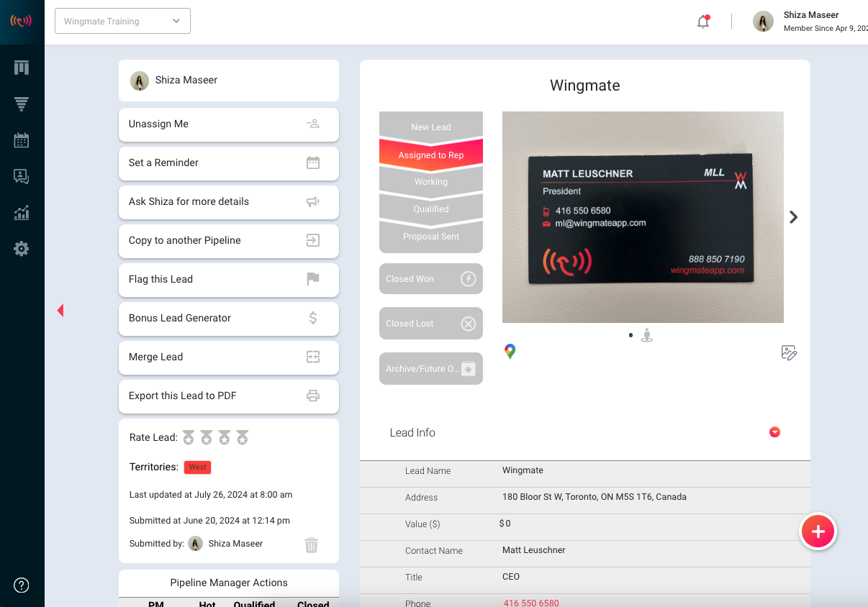This screenshot has height=607, width=868.
Task: Click the Title value CEO
Action: click(511, 577)
